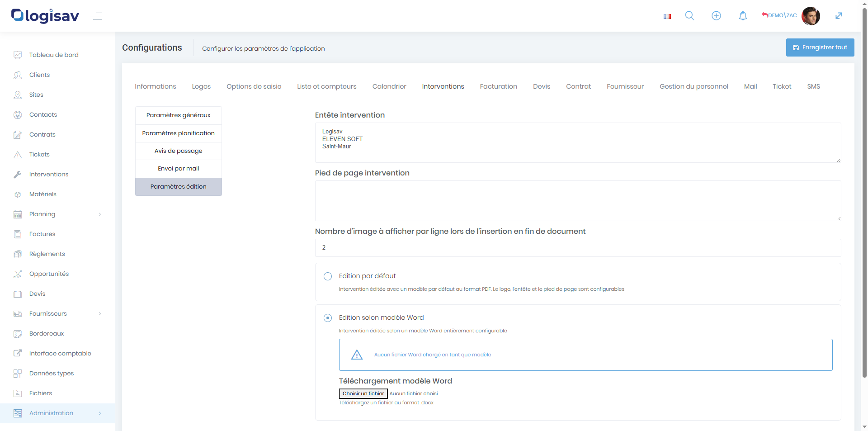Screen dimensions: 868x431
Task: Click the plus circle add icon
Action: [x=716, y=16]
